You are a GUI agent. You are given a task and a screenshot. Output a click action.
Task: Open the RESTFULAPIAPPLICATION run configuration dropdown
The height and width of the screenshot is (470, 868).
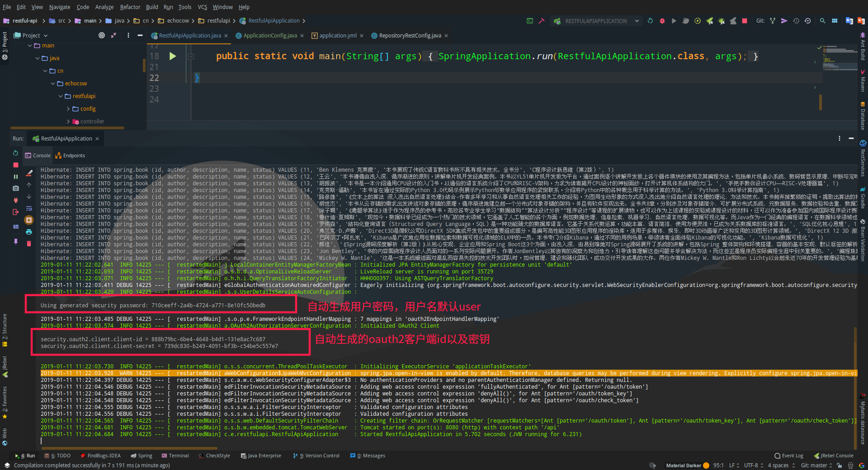pyautogui.click(x=596, y=21)
